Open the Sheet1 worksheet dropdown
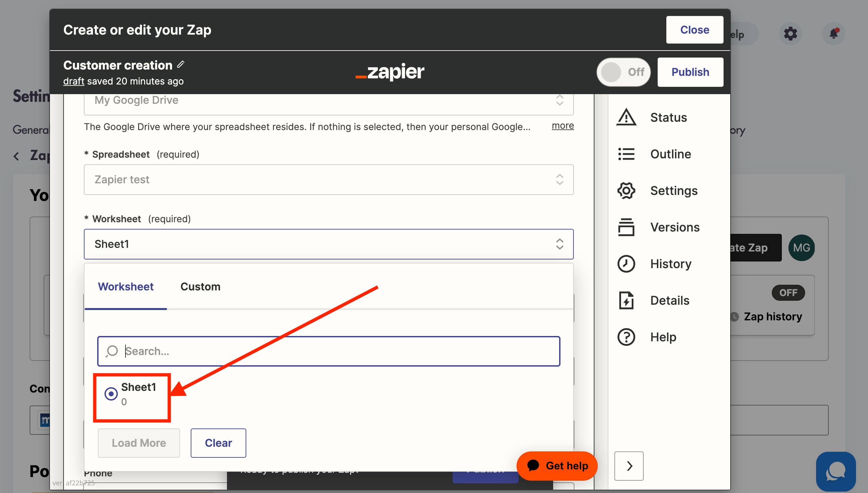The width and height of the screenshot is (868, 493). (x=328, y=244)
